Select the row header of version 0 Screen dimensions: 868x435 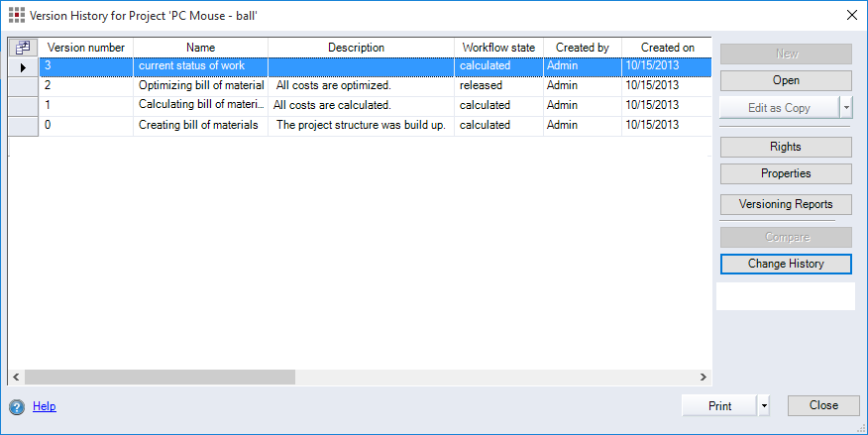coord(23,126)
